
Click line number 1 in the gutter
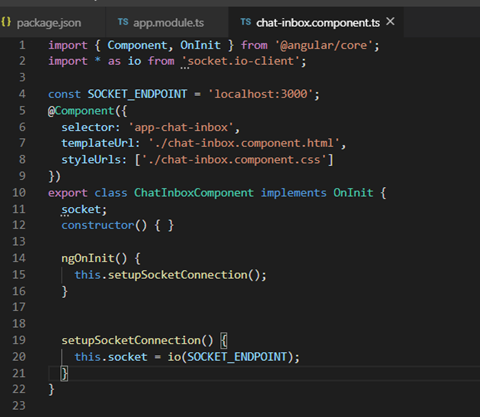[22, 45]
